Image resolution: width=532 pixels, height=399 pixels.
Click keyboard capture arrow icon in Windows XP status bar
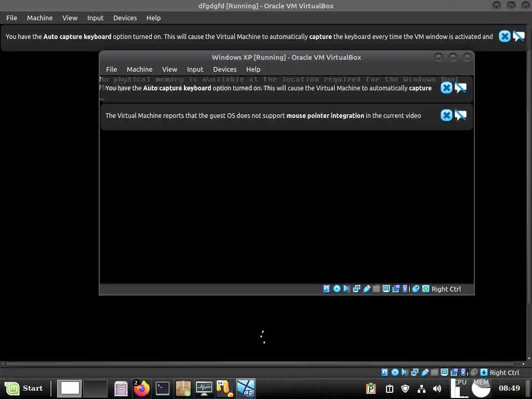[425, 289]
